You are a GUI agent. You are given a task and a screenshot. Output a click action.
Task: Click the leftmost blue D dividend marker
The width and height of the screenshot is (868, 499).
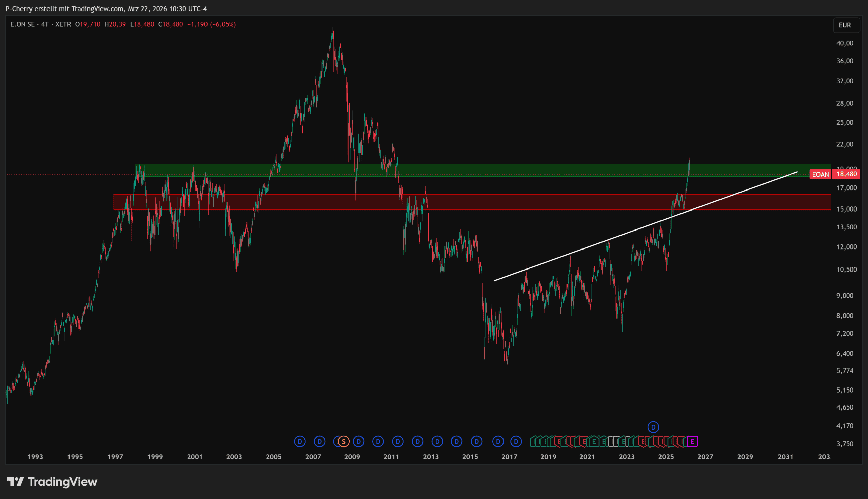(299, 441)
